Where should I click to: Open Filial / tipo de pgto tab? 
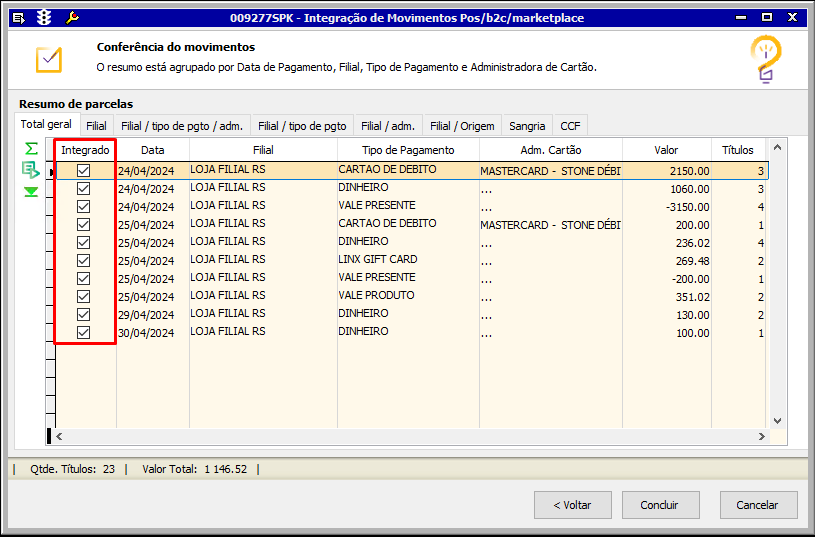click(303, 126)
